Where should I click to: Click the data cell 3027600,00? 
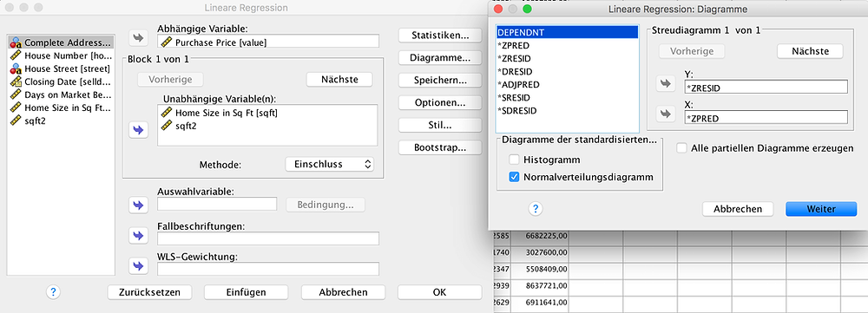tap(540, 252)
